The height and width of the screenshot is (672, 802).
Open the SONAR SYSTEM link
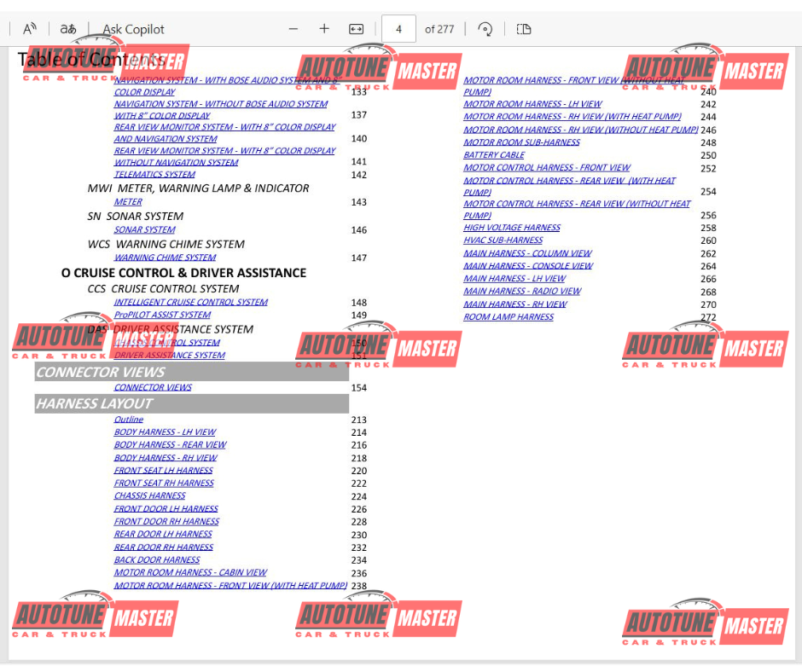pos(144,229)
